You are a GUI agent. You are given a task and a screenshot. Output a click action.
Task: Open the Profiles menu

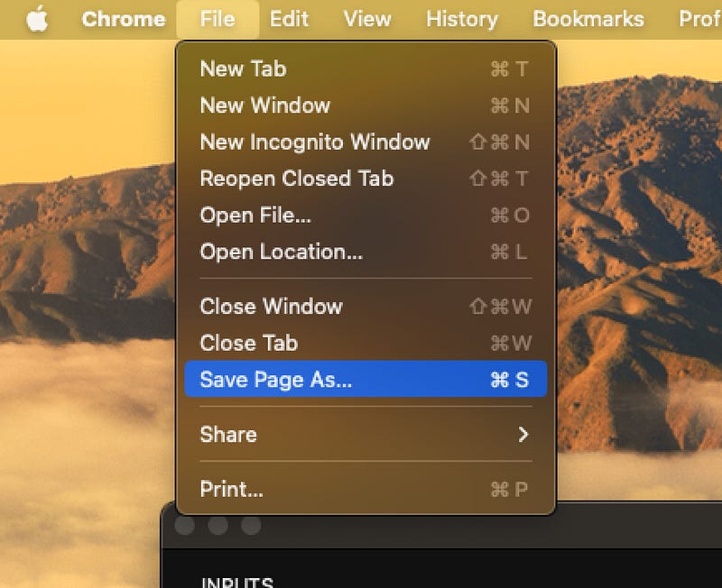[x=700, y=19]
